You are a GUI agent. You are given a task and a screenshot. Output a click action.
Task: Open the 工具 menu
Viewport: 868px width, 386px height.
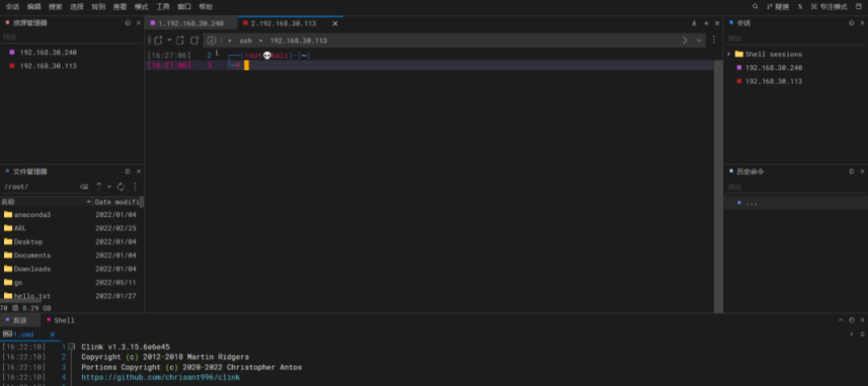tap(163, 6)
